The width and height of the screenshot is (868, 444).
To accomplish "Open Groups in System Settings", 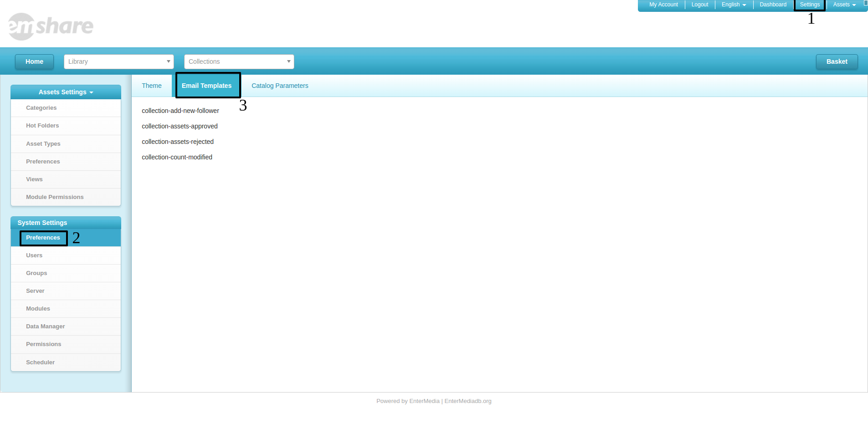I will pyautogui.click(x=66, y=273).
